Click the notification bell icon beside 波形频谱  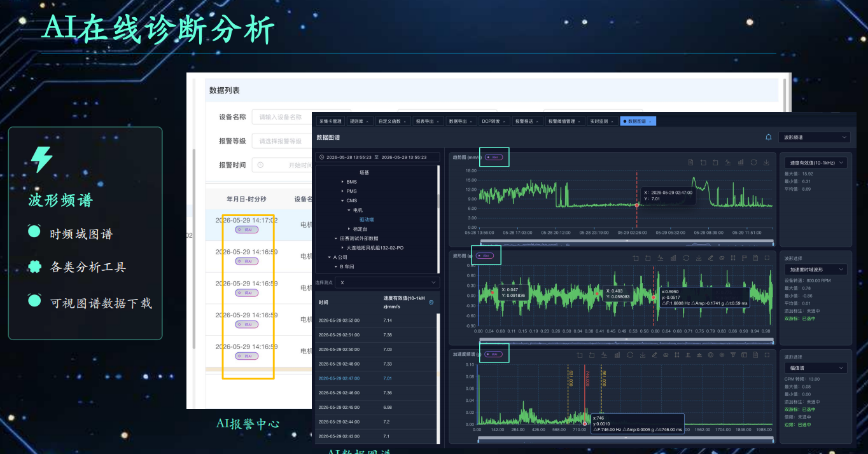(x=768, y=137)
